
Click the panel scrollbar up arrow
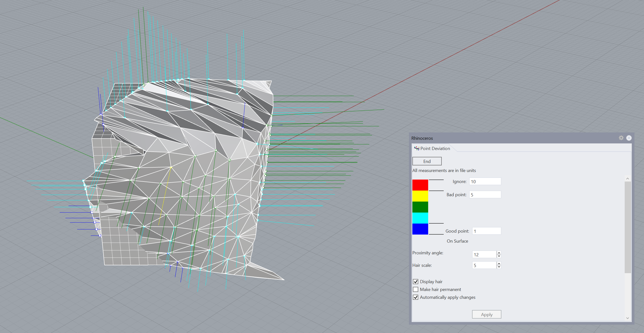click(628, 179)
